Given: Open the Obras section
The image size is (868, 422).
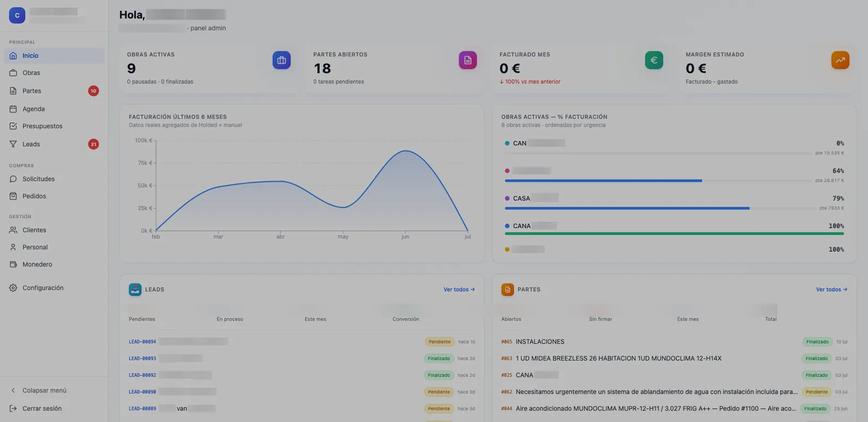Looking at the screenshot, I should (54, 73).
